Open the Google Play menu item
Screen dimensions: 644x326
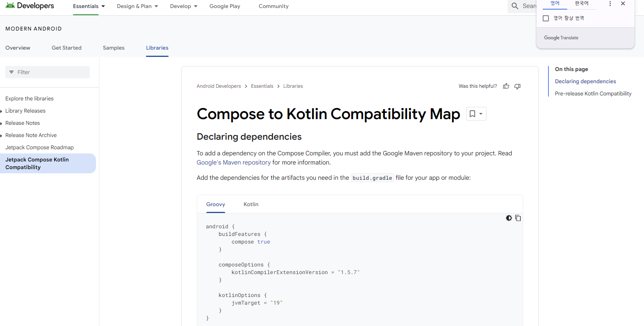[x=225, y=6]
